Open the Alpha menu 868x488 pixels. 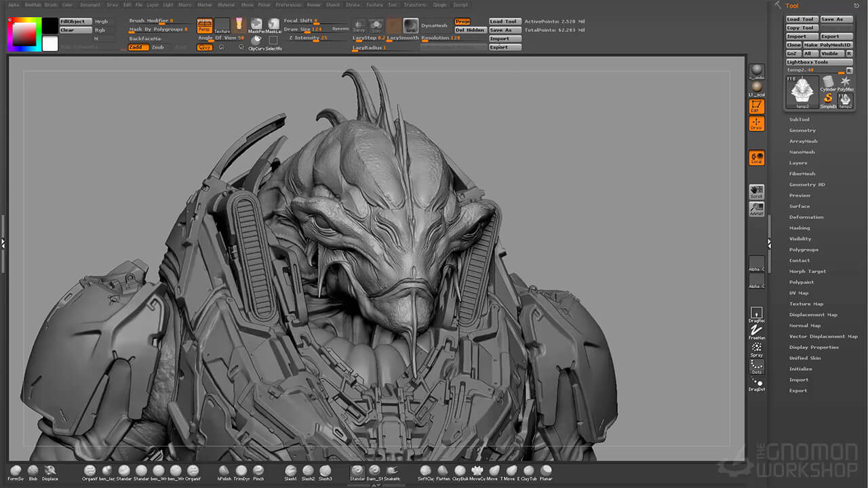tap(14, 5)
